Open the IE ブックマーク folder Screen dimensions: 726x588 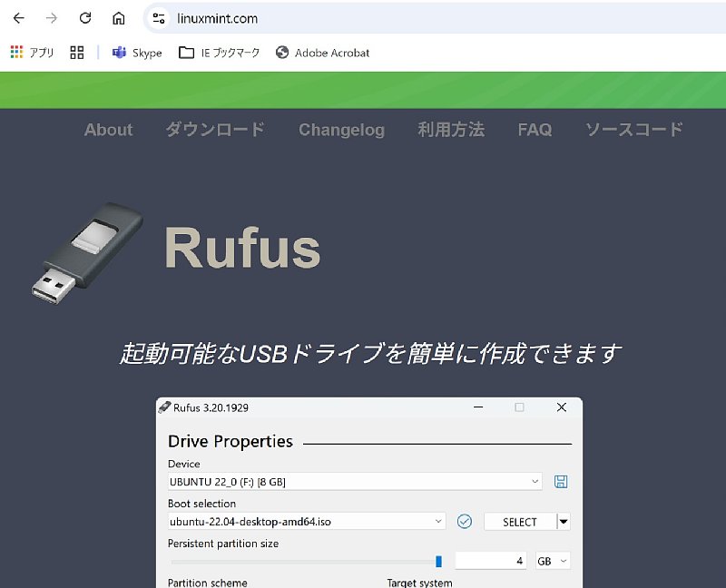tap(219, 53)
